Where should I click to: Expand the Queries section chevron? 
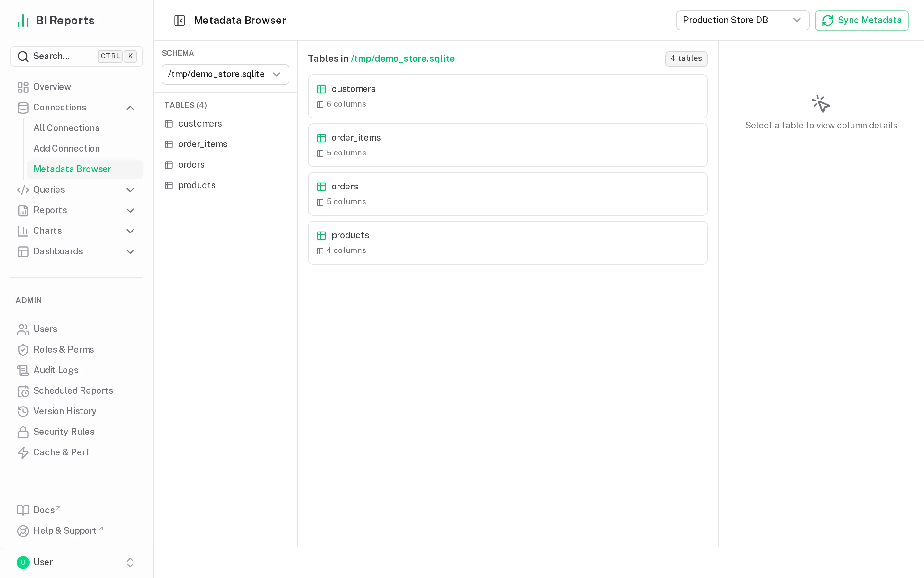click(130, 190)
